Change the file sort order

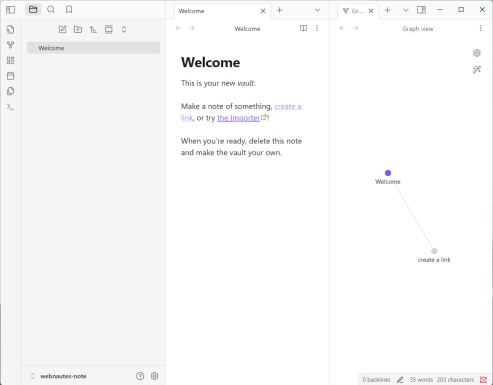[x=93, y=29]
